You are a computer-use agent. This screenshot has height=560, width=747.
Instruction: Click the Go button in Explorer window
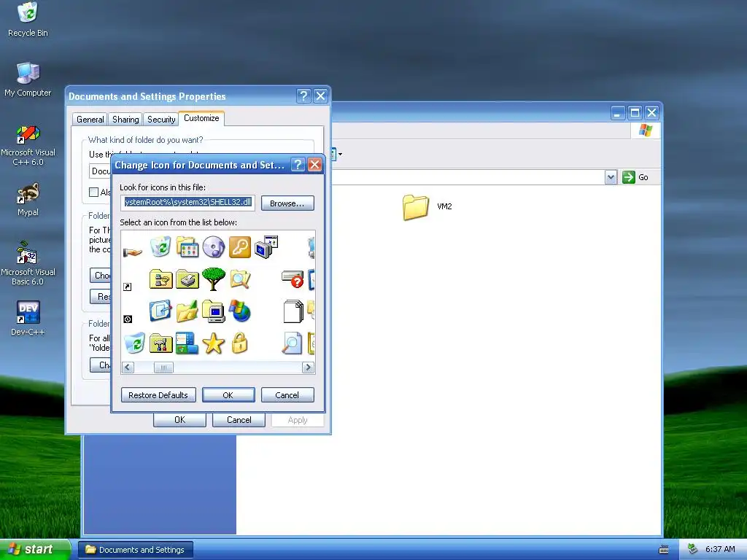pyautogui.click(x=635, y=177)
